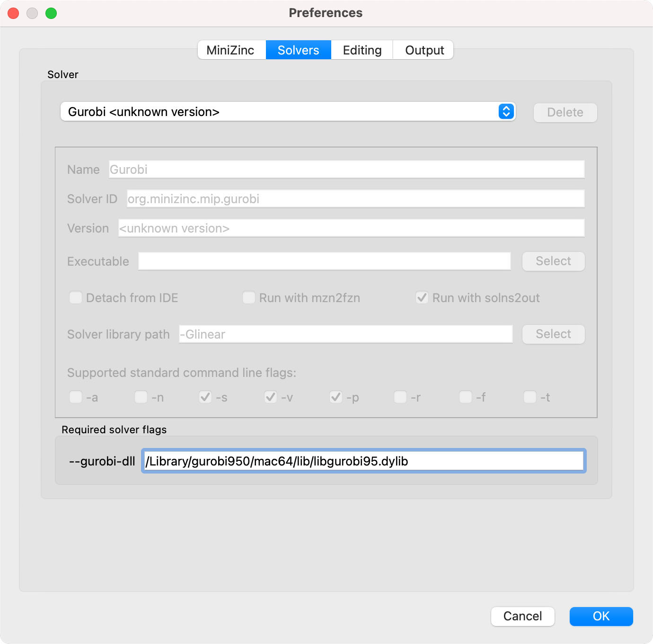Toggle Detach from IDE checkbox
Screen dimensions: 653x644
(x=76, y=298)
